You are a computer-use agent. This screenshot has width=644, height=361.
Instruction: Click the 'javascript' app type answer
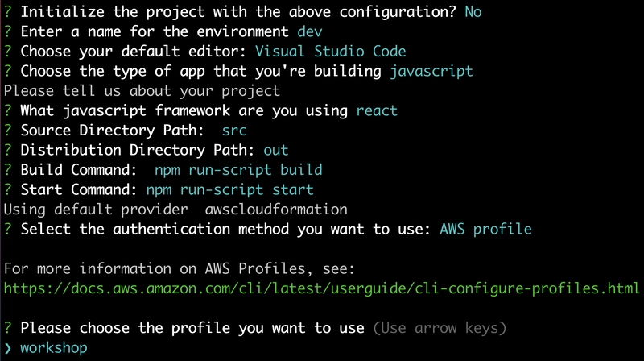tap(431, 71)
